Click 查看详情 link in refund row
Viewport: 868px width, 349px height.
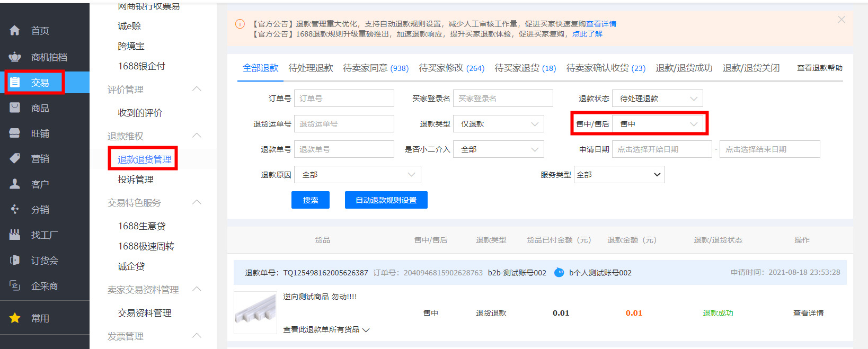808,313
